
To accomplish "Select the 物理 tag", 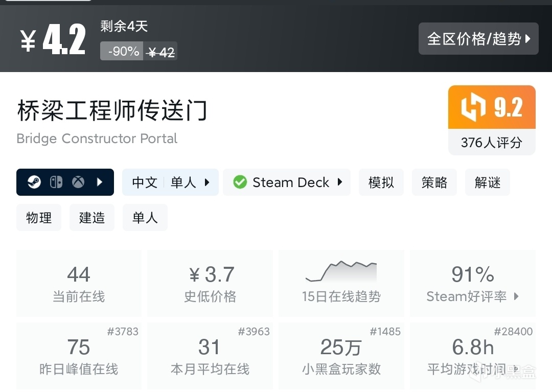I will click(x=39, y=218).
